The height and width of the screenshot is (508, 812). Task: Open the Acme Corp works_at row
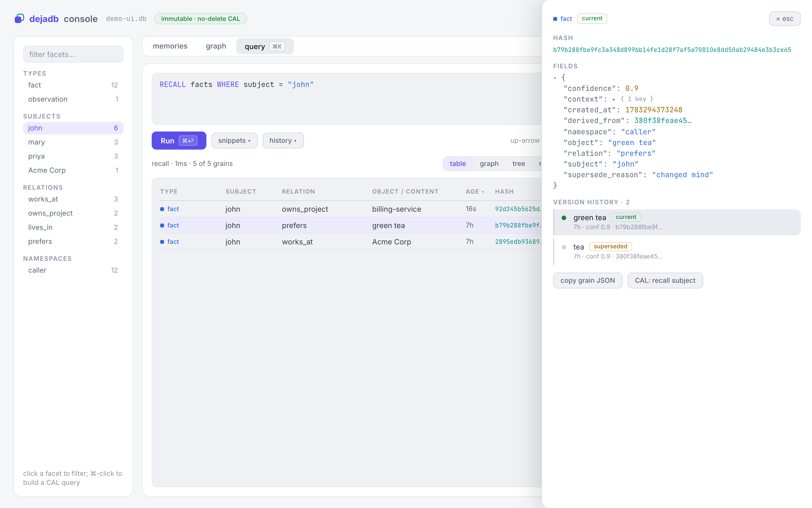tap(351, 242)
